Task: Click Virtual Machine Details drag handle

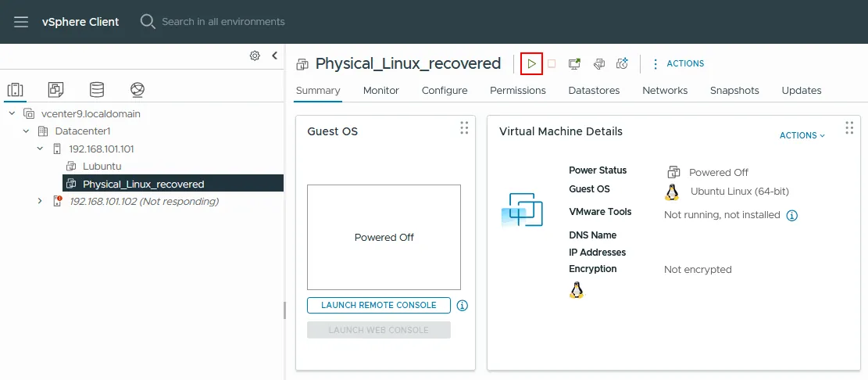Action: [849, 128]
